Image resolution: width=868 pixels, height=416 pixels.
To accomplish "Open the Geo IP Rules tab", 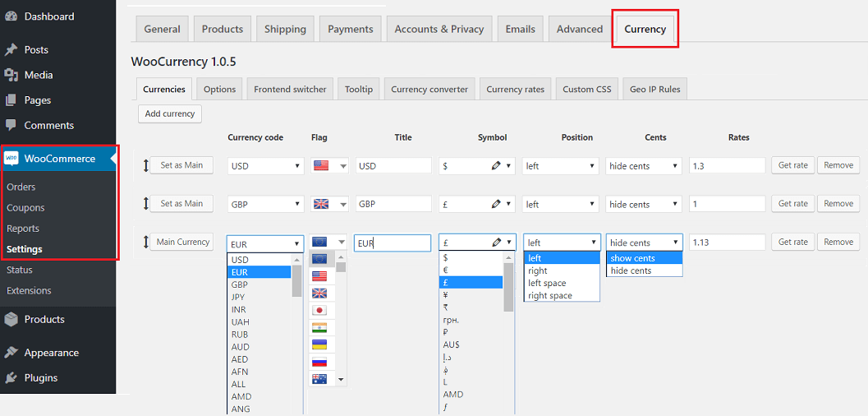I will point(654,90).
